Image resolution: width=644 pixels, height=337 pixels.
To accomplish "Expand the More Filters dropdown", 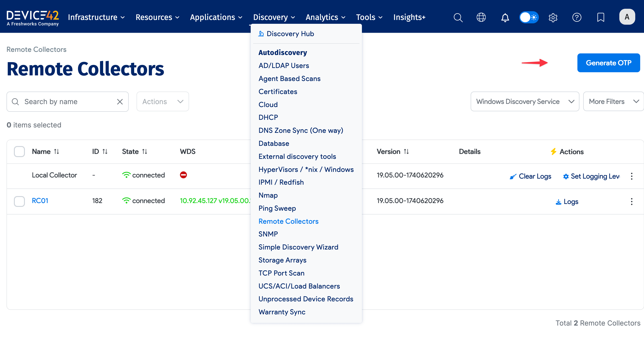I will click(x=613, y=102).
